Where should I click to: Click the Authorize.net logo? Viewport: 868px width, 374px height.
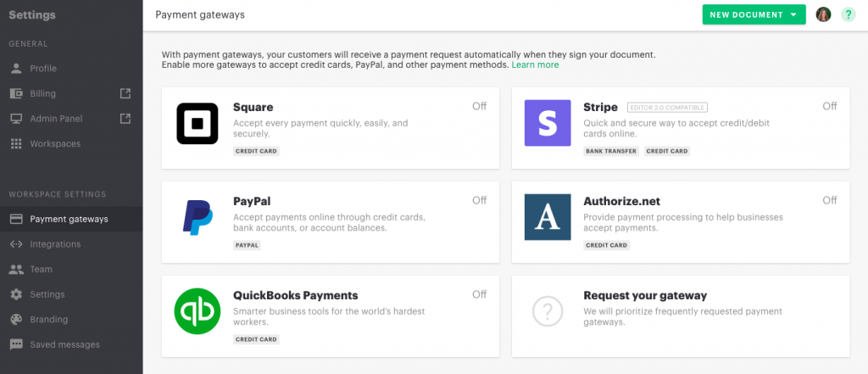pyautogui.click(x=548, y=217)
